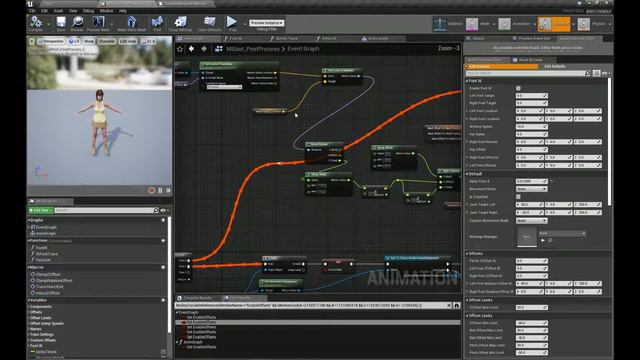This screenshot has height=360, width=640.
Task: Switch to the Physics editor mode icon
Action: click(584, 24)
